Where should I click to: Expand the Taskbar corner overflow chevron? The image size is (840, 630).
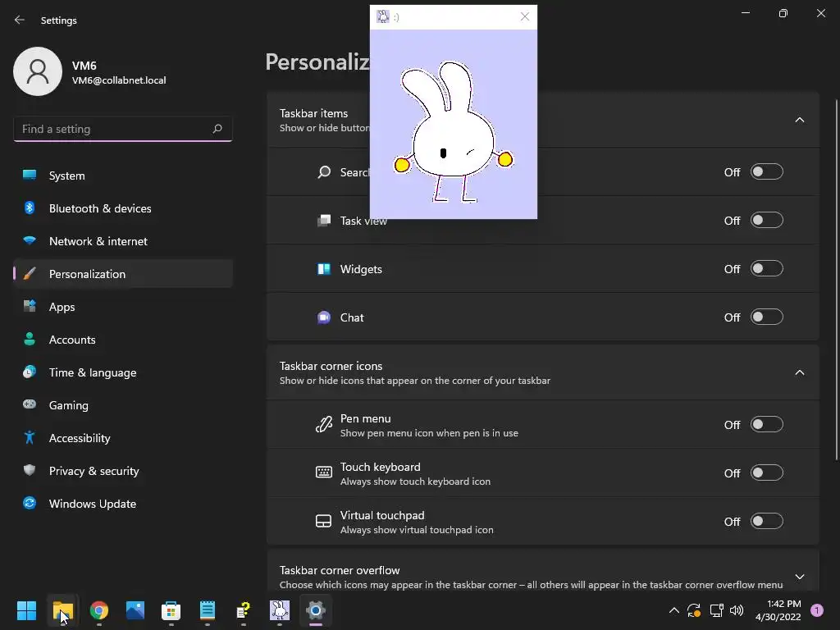pyautogui.click(x=799, y=577)
